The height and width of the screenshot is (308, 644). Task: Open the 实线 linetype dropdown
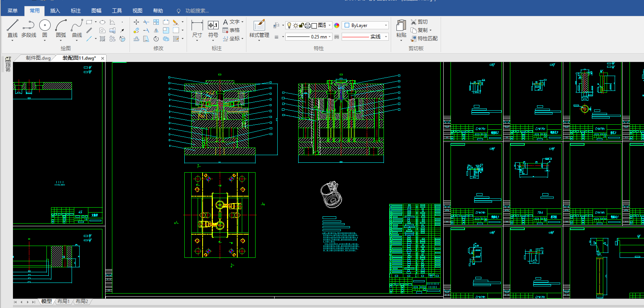[365, 37]
